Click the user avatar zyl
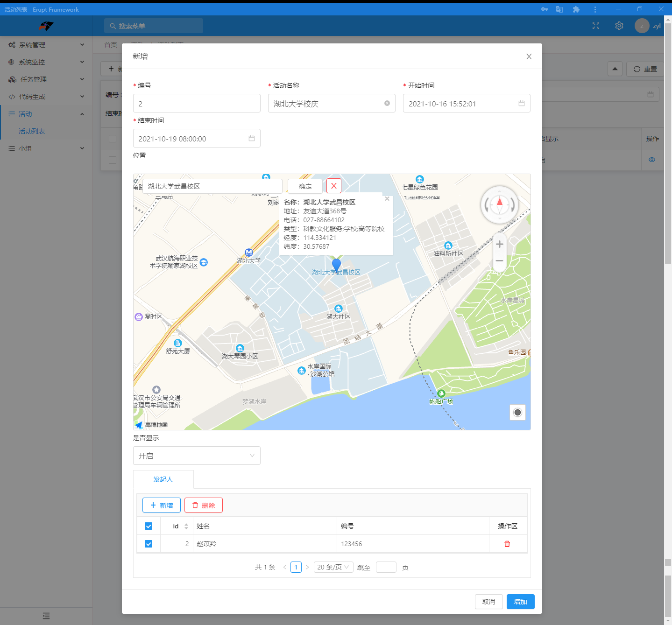This screenshot has width=672, height=625. [x=642, y=26]
